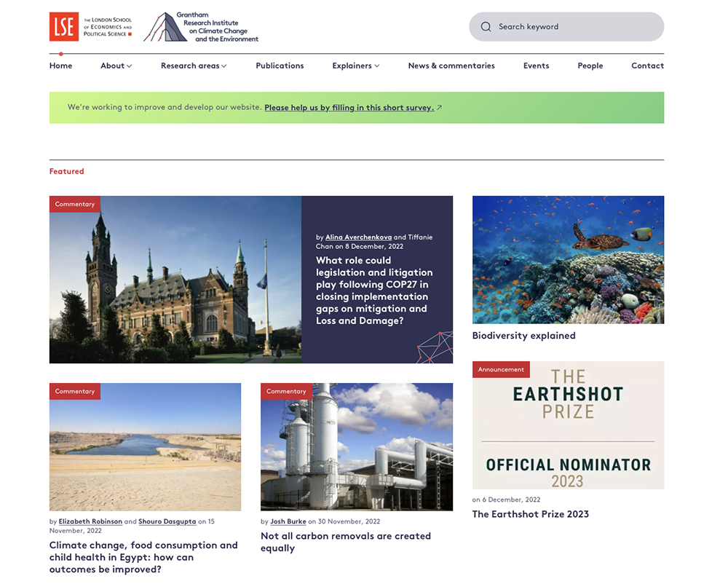Click the coral reef turtle image
The height and width of the screenshot is (584, 728).
coord(568,259)
